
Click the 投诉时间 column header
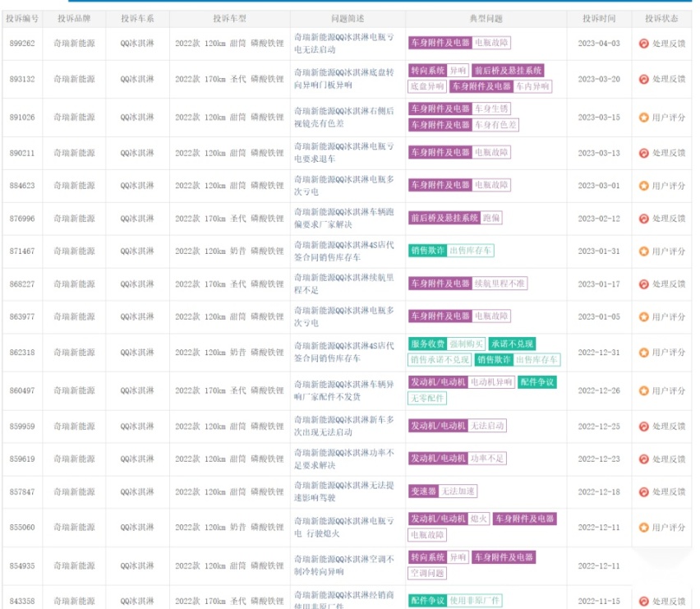click(x=599, y=19)
